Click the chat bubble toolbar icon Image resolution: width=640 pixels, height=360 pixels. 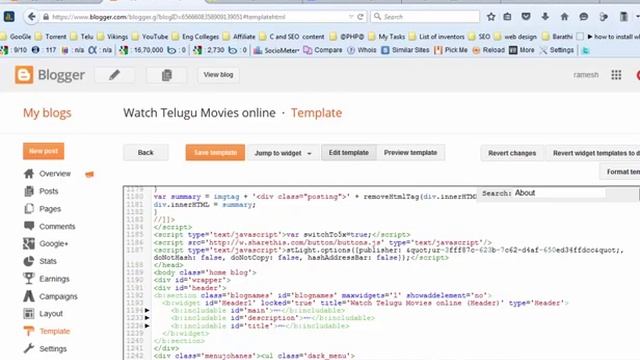584,17
